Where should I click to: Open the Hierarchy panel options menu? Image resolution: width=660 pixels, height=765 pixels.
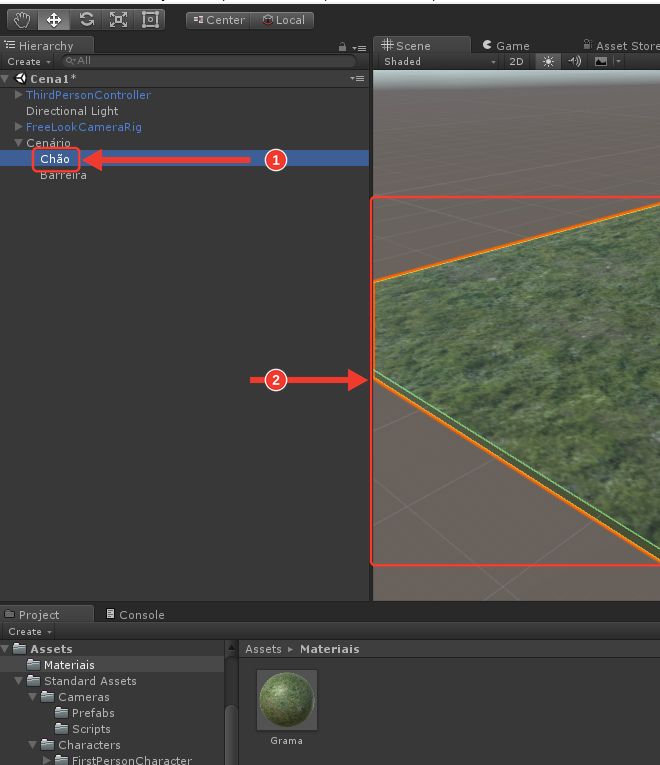click(x=360, y=48)
